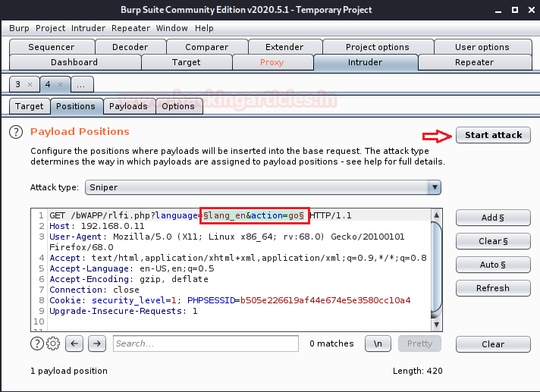540x392 pixels.
Task: Switch to the Sequencer tab
Action: pos(52,47)
